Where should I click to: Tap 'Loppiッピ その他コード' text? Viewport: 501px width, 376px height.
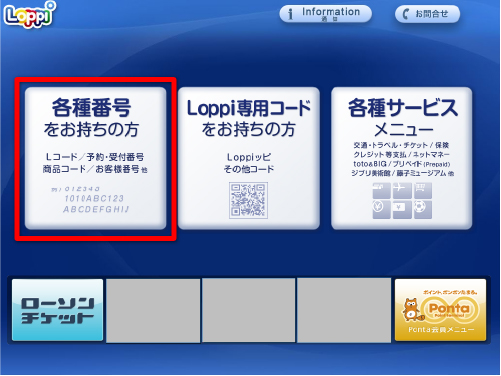point(249,163)
